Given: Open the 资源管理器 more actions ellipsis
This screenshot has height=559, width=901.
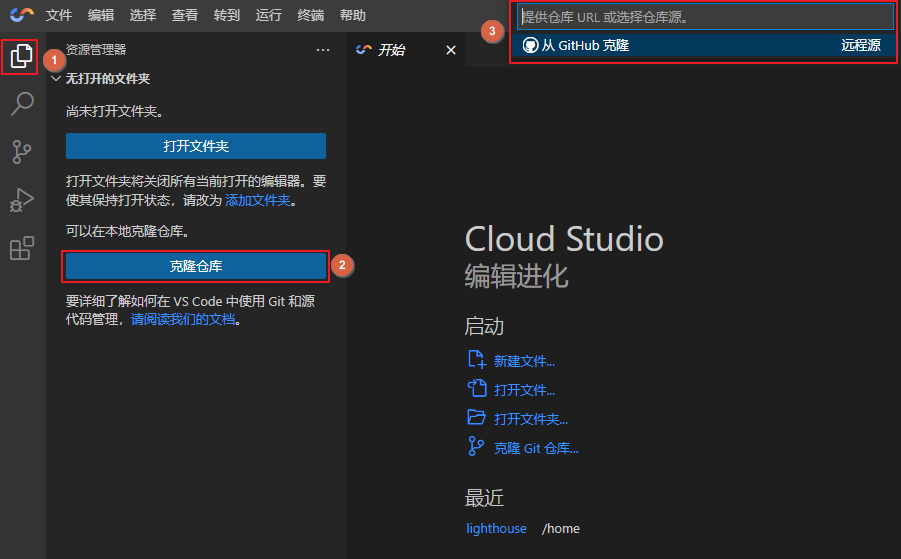Looking at the screenshot, I should [323, 50].
